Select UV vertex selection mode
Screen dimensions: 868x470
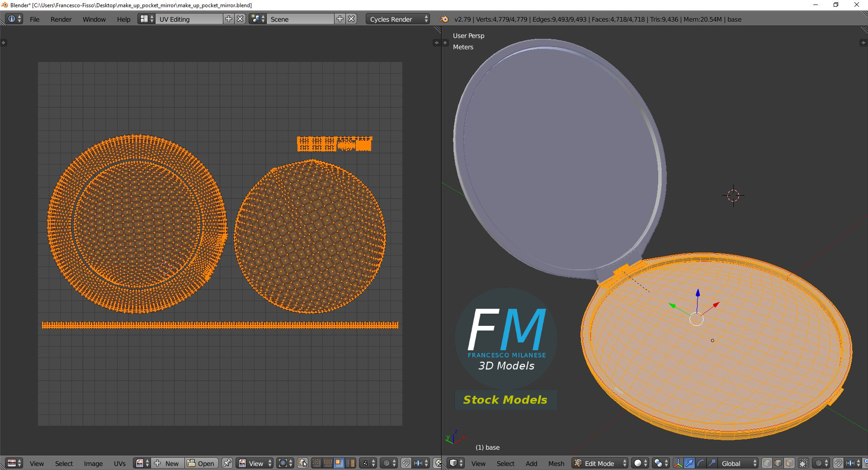pos(316,463)
